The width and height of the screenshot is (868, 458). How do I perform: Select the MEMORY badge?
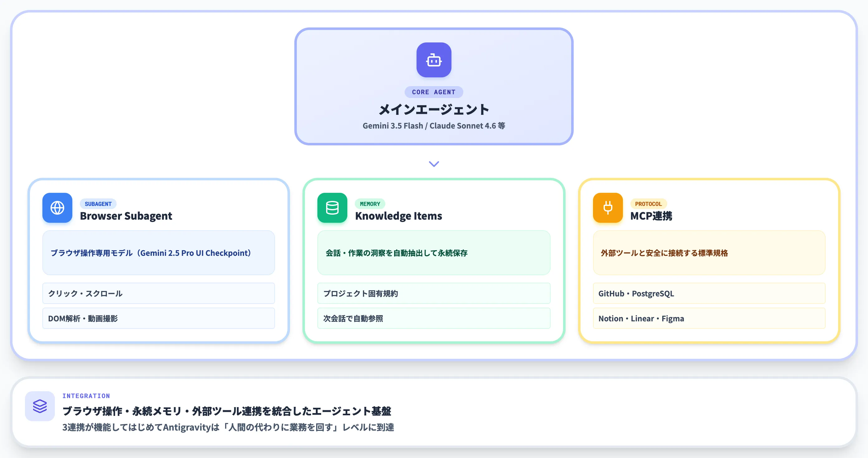tap(370, 204)
